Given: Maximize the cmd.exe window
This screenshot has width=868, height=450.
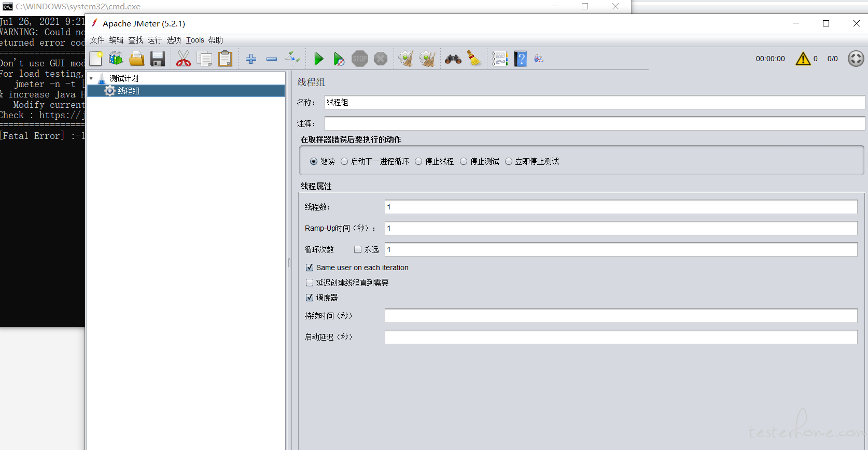Looking at the screenshot, I should tap(585, 6).
